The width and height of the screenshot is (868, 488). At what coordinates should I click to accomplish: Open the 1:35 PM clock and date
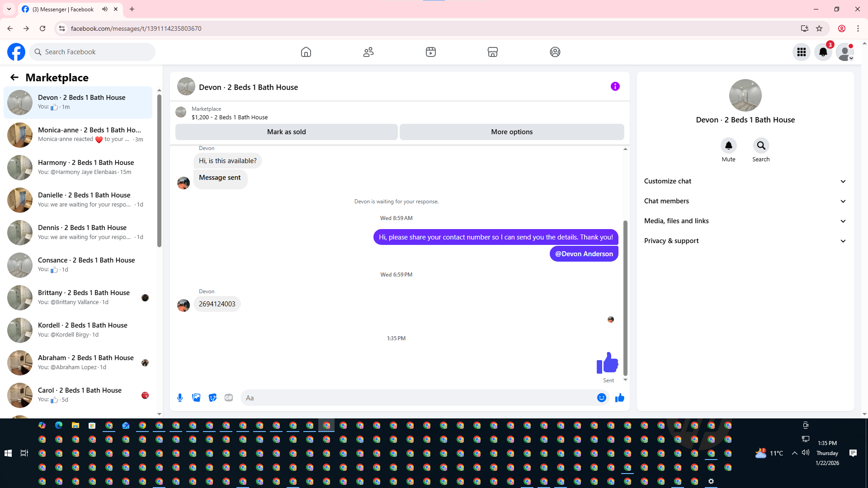pyautogui.click(x=827, y=453)
